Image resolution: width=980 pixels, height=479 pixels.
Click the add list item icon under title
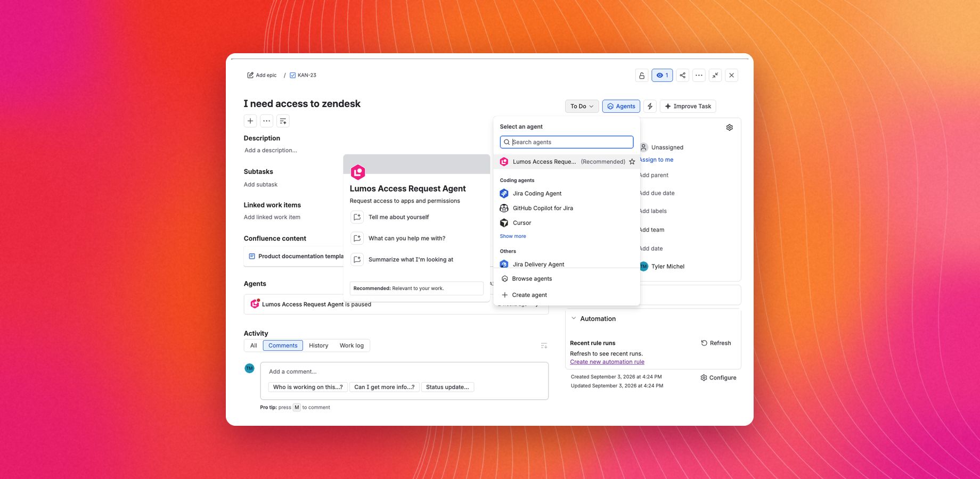point(283,121)
